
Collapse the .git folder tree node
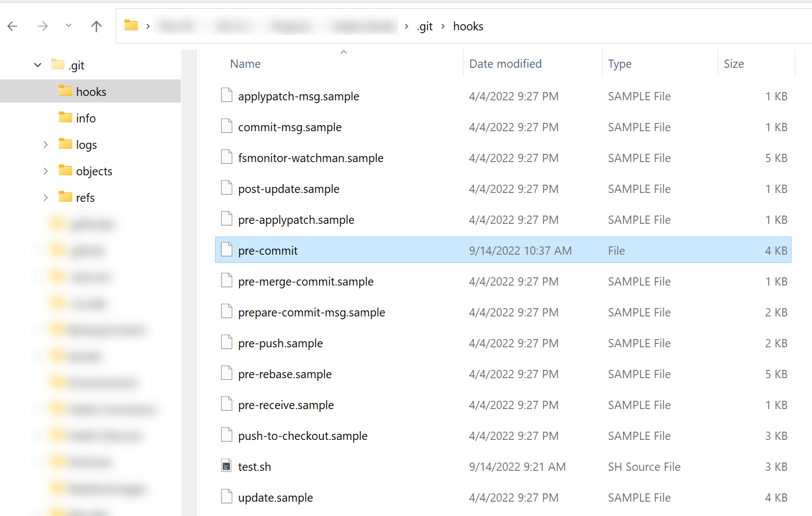37,65
